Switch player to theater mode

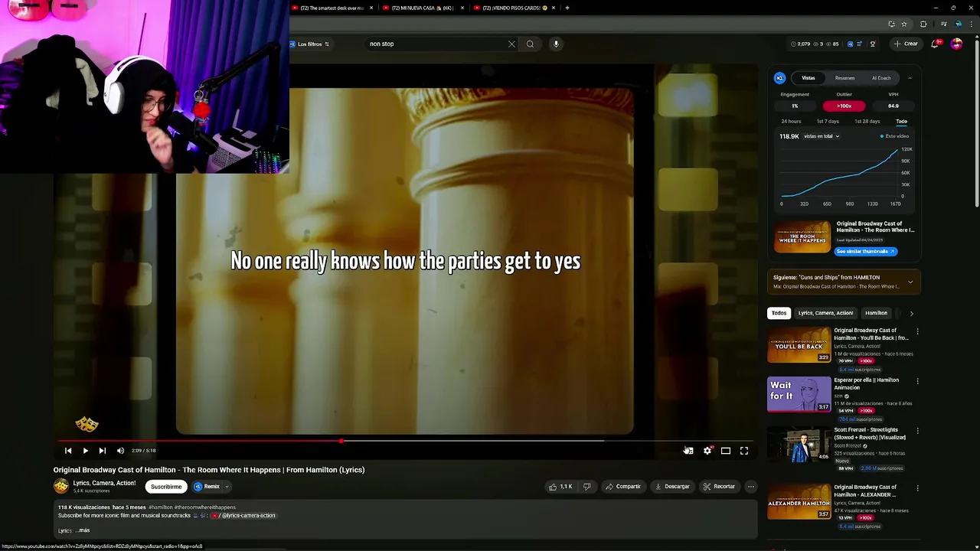click(726, 451)
